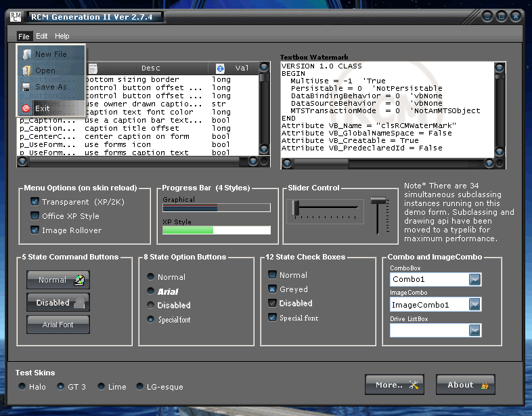Expand the Combo1 dropdown
Viewport: 532px width, 416px height.
474,279
